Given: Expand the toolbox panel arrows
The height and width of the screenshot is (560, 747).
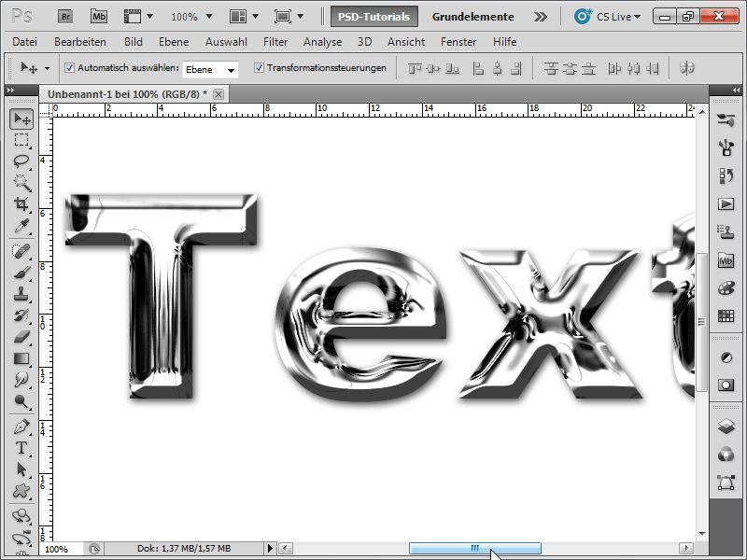Looking at the screenshot, I should click(10, 90).
